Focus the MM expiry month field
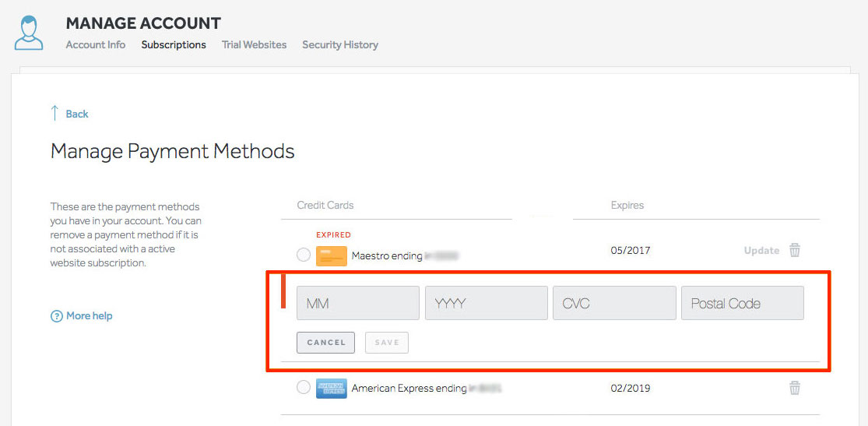The width and height of the screenshot is (868, 426). tap(357, 303)
